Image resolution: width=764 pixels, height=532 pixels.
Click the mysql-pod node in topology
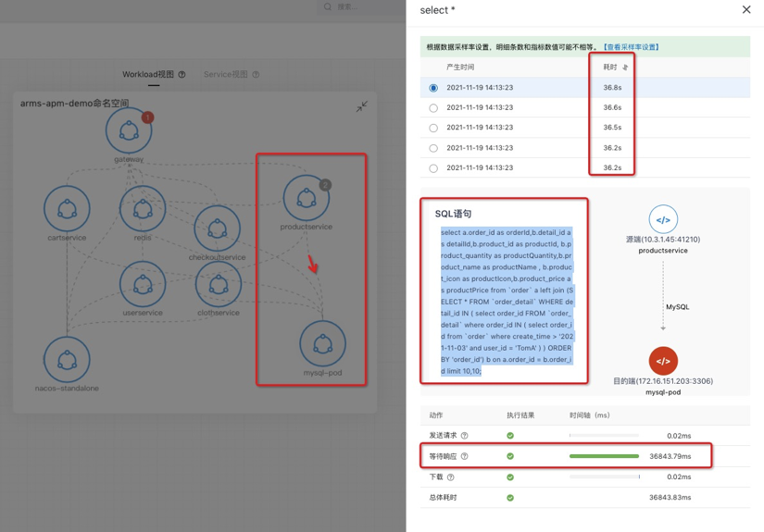(322, 344)
